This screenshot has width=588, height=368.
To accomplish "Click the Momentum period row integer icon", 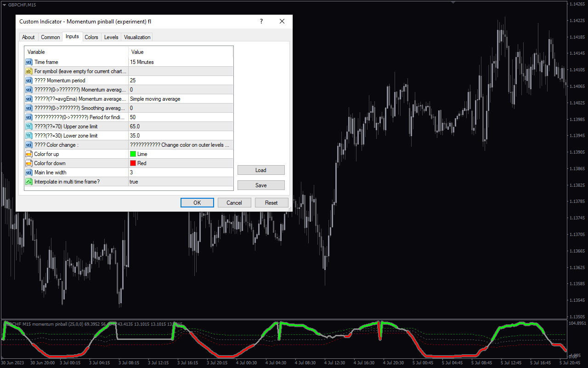I will (29, 80).
